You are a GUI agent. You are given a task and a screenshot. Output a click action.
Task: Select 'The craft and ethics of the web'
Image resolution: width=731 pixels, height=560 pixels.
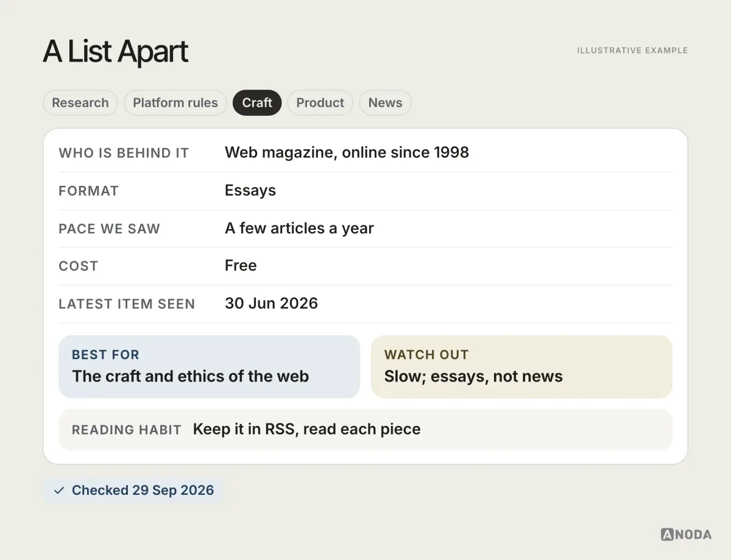pyautogui.click(x=190, y=377)
